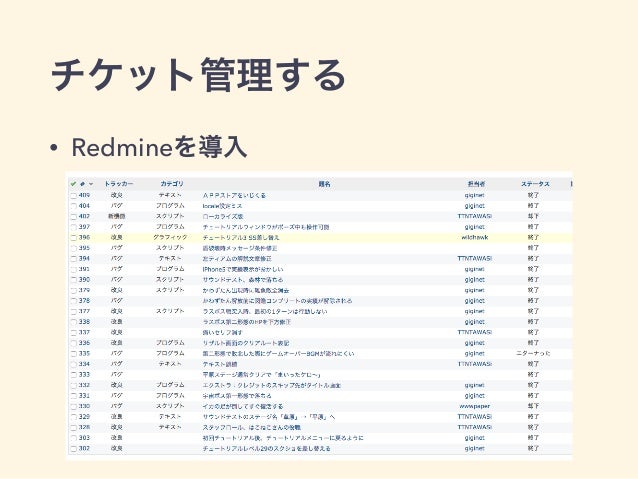Screen dimensions: 638x479
Task: Click the slide title チケット管理する
Action: pyautogui.click(x=198, y=75)
